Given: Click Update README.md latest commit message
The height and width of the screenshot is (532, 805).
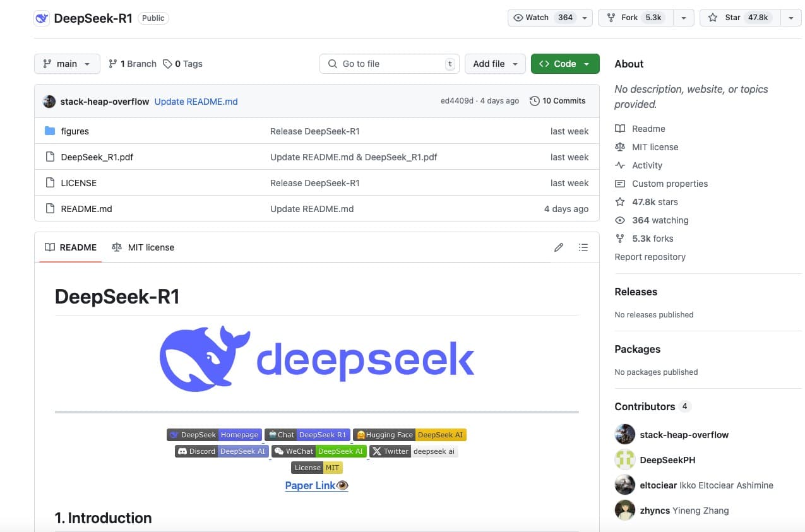Looking at the screenshot, I should (x=196, y=102).
